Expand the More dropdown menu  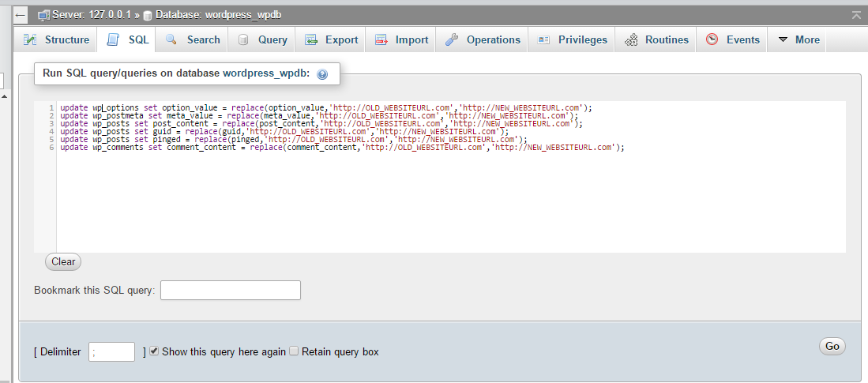coord(798,39)
